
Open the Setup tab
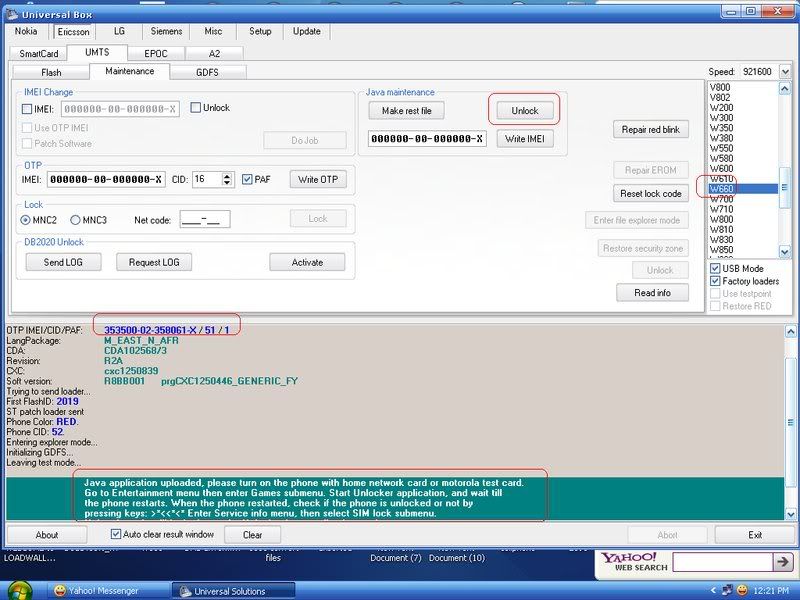pos(260,31)
